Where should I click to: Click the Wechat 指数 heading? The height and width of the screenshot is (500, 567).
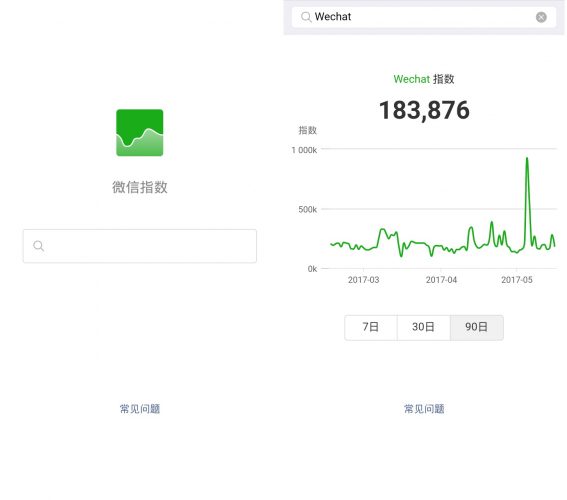pos(424,79)
